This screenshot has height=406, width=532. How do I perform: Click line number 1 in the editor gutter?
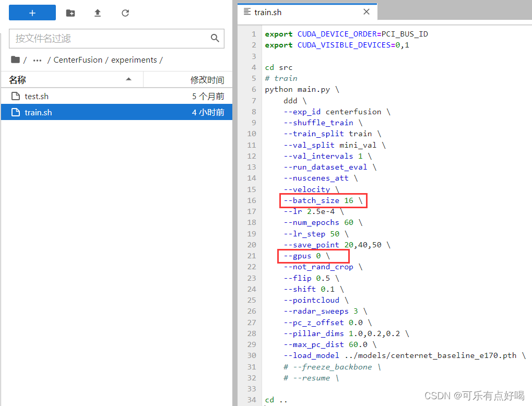point(253,34)
